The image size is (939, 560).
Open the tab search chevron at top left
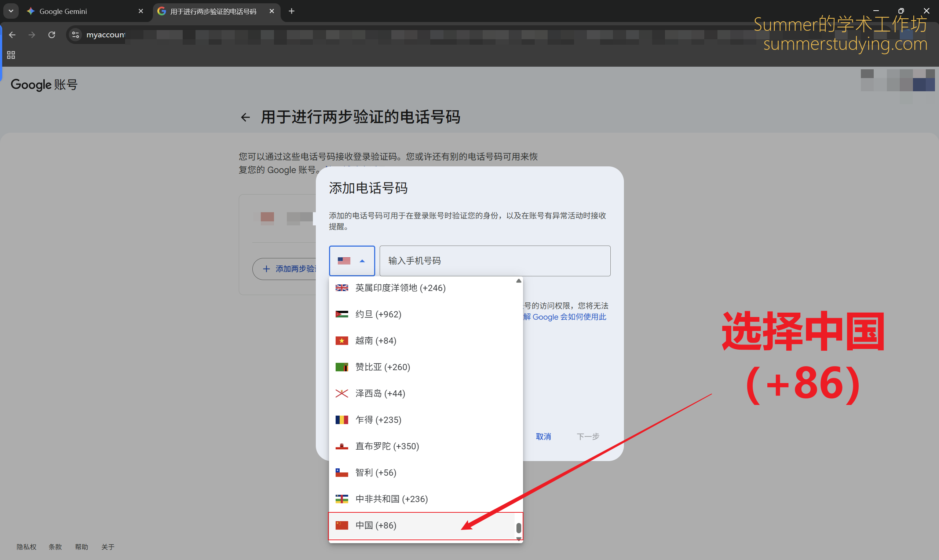(11, 11)
